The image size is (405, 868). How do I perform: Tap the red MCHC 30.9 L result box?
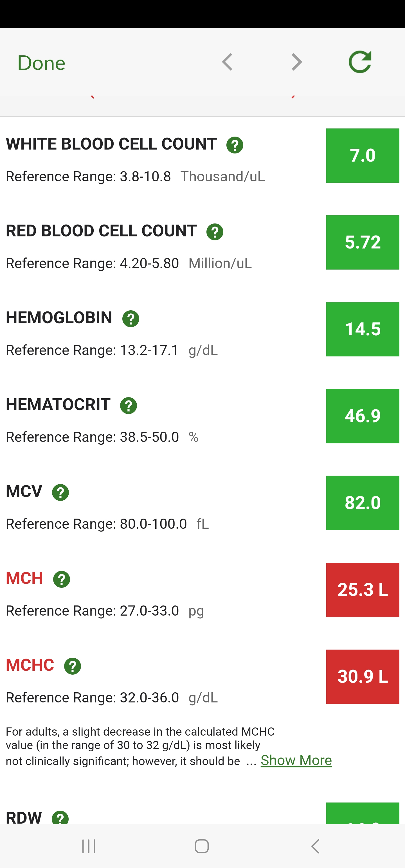pyautogui.click(x=363, y=677)
